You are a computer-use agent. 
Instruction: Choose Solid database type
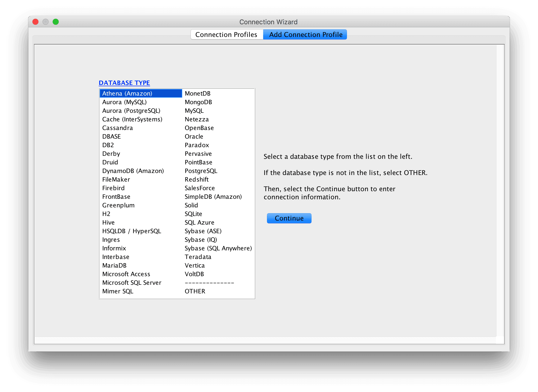[x=218, y=205]
